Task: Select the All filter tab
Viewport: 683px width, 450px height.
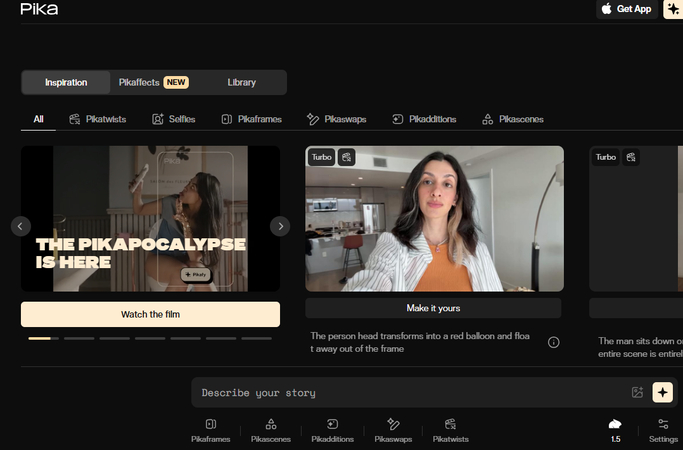Action: 38,119
